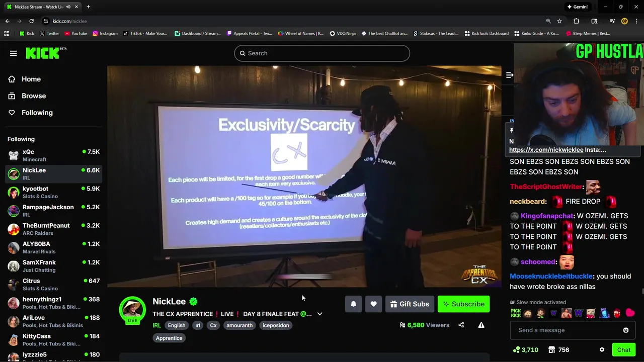Viewport: 644px width, 362px height.
Task: Open the KickTools Dashboard bookmark
Action: (x=487, y=34)
